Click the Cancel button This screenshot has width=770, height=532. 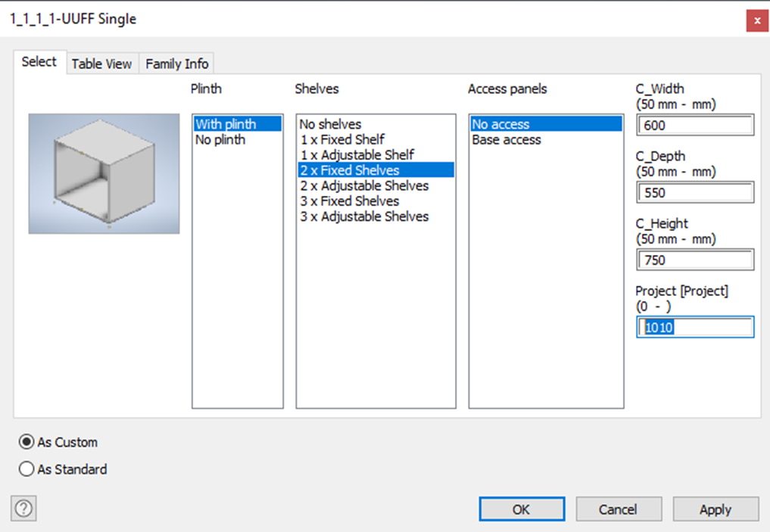[x=619, y=509]
